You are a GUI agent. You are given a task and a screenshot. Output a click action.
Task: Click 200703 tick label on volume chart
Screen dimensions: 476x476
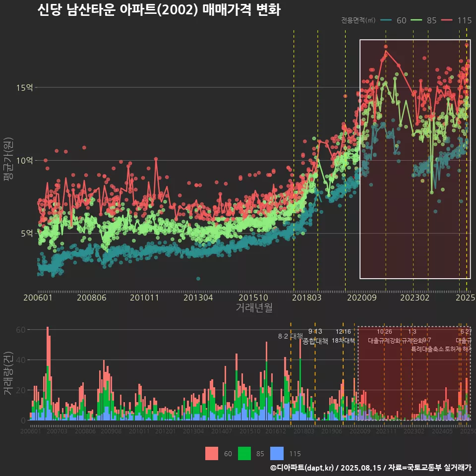57,431
